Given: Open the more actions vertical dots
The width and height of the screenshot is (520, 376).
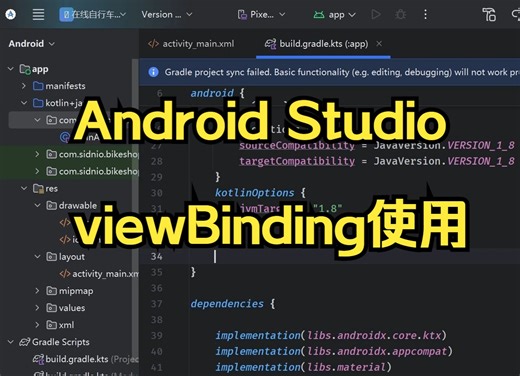Looking at the screenshot, I should point(425,14).
